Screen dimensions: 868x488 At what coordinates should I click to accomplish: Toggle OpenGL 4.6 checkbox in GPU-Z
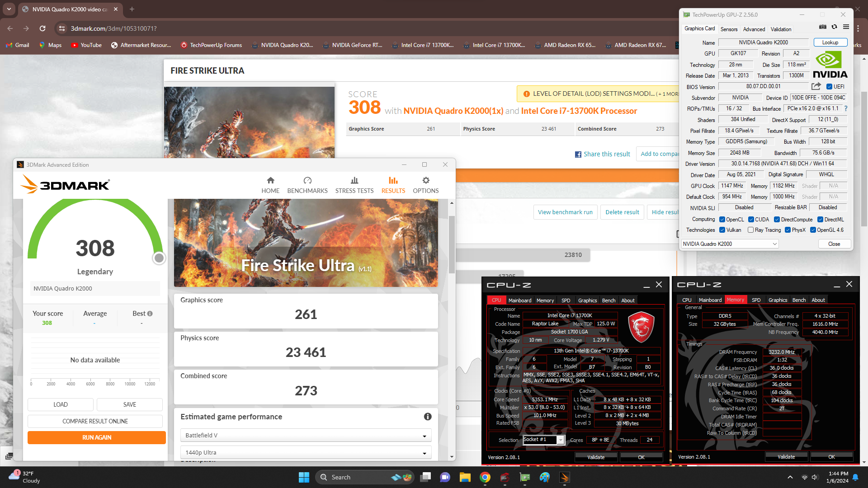[813, 230]
